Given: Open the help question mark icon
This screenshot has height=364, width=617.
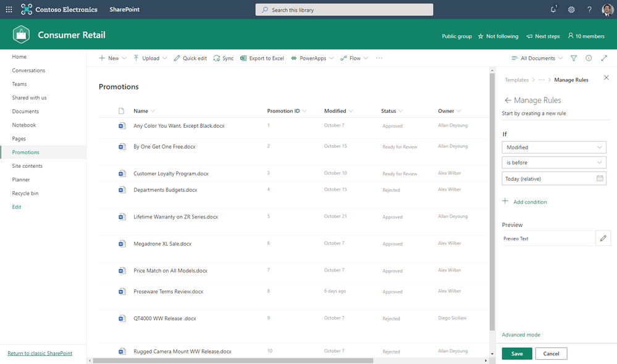Looking at the screenshot, I should (x=589, y=9).
